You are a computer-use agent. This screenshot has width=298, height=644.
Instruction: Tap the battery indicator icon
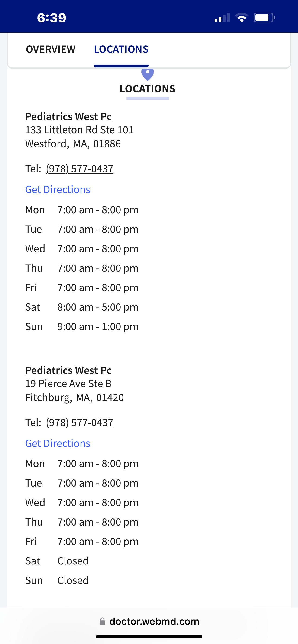[x=264, y=18]
